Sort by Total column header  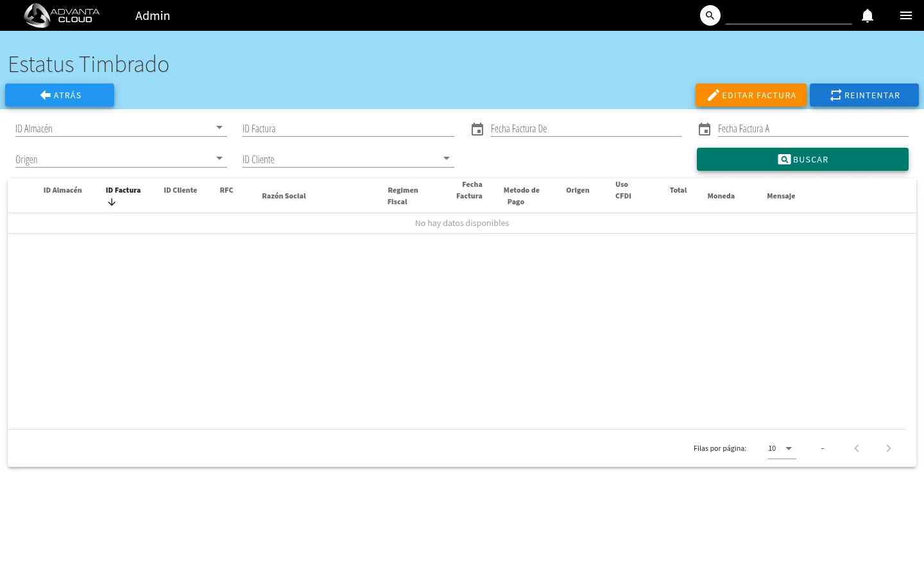[678, 190]
